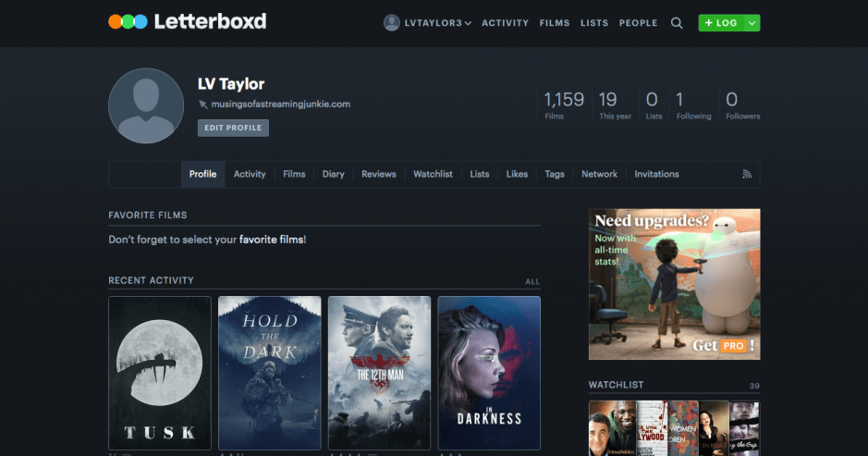Click the link icon beside website URL
868x456 pixels.
click(x=203, y=105)
